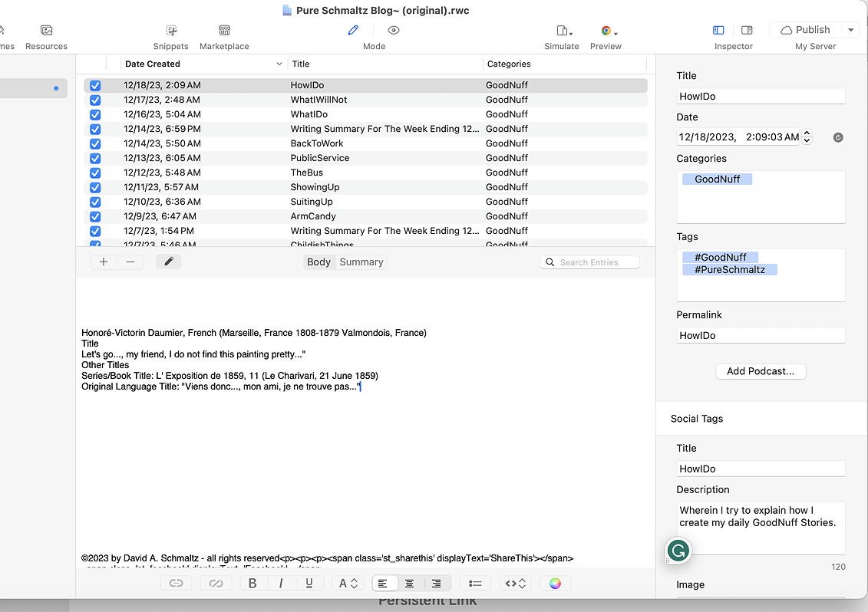Uncheck the WhatIWillNot entry checkbox

pyautogui.click(x=95, y=100)
